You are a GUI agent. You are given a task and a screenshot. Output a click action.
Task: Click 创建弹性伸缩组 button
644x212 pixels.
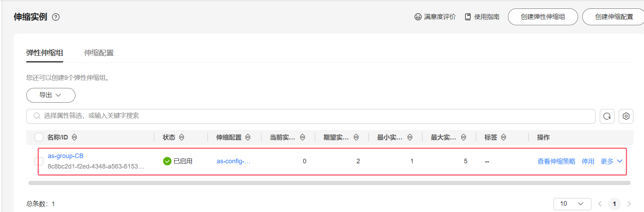coord(543,17)
